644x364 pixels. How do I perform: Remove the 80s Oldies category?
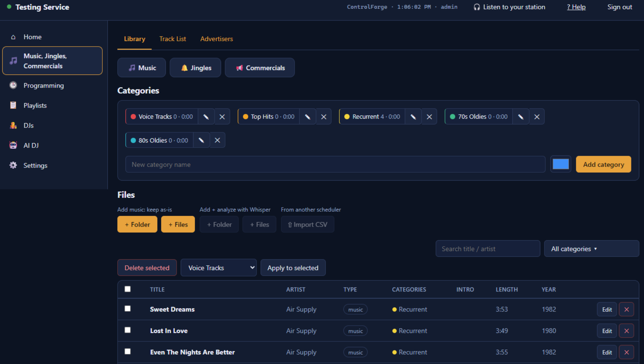tap(218, 140)
